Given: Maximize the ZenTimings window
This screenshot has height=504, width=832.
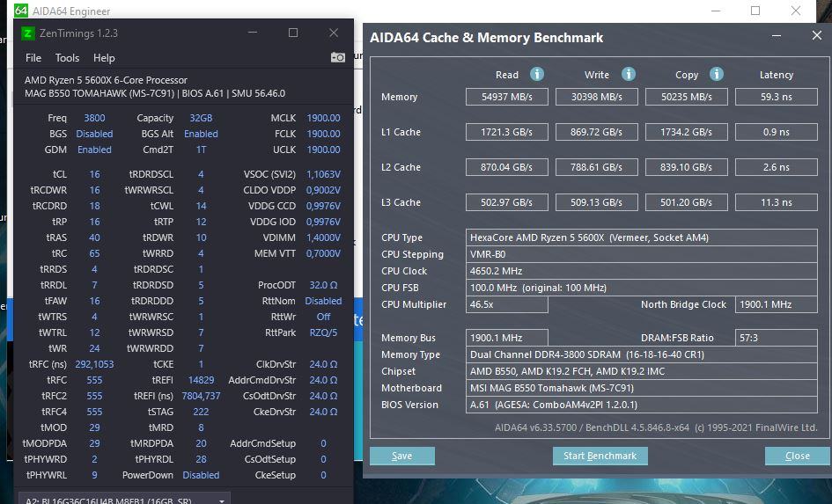Looking at the screenshot, I should click(x=293, y=33).
